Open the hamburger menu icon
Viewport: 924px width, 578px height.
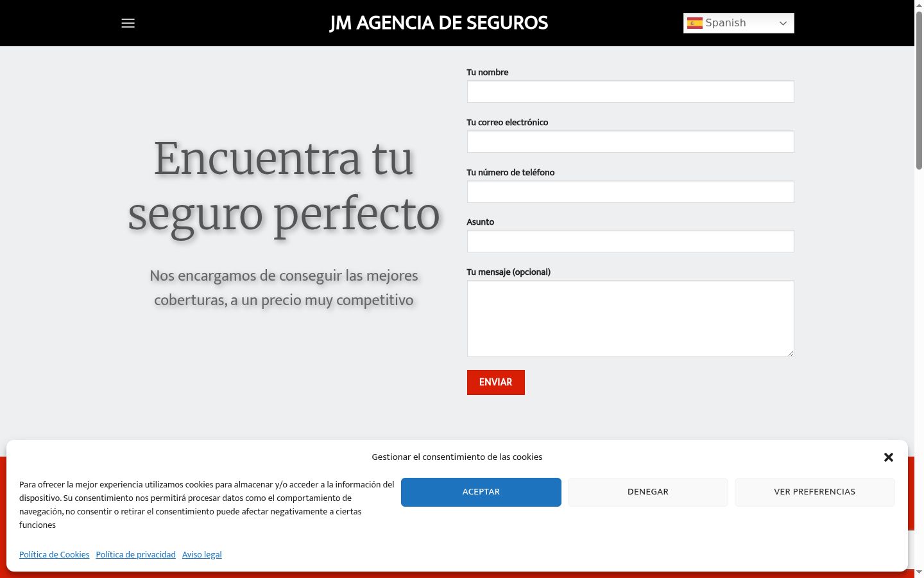point(128,23)
